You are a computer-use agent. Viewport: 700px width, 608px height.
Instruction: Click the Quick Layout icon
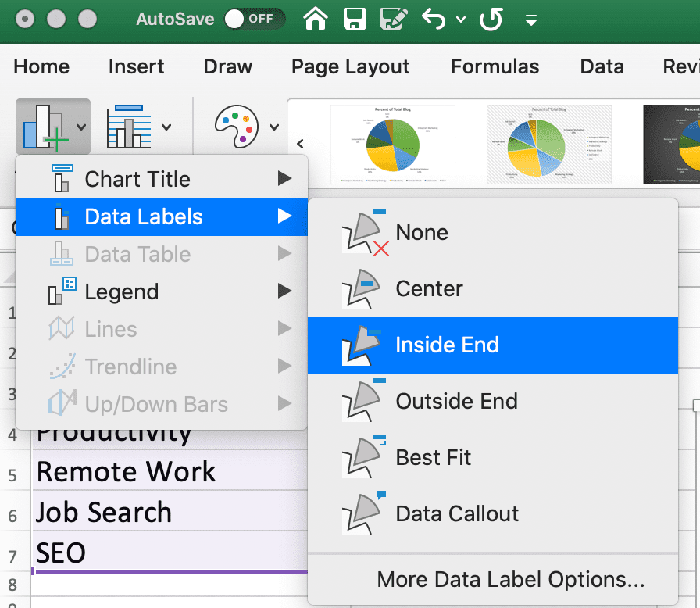coord(129,127)
